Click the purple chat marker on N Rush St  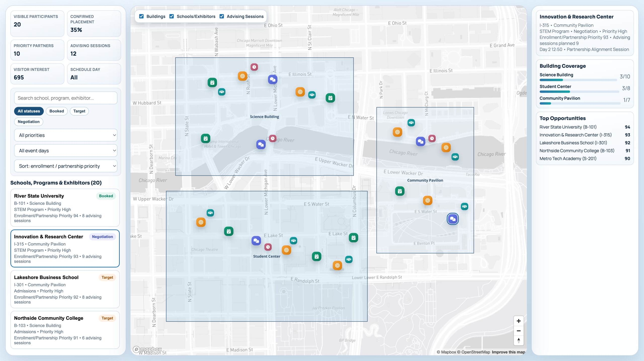[x=272, y=80]
